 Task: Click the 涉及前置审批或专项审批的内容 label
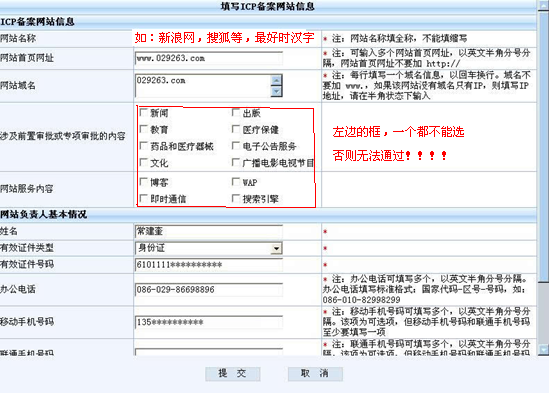point(62,136)
